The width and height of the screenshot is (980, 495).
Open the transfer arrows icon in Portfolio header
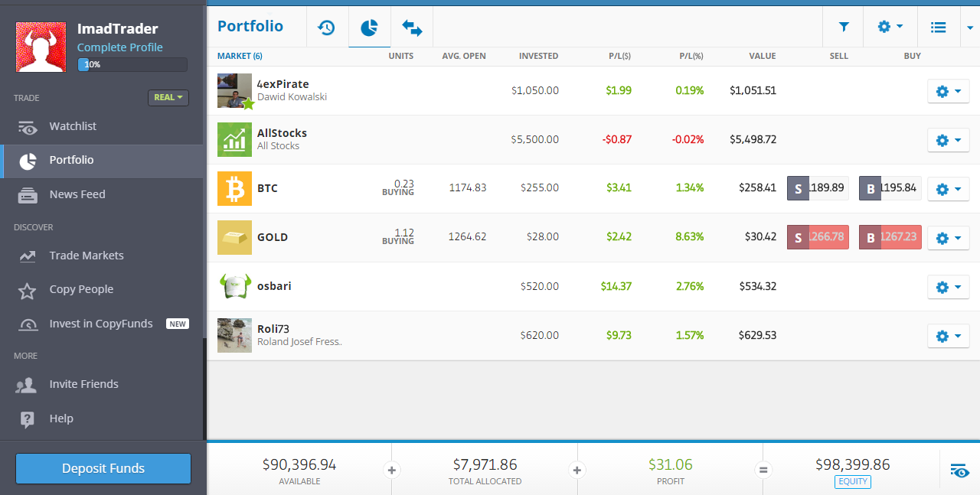click(x=412, y=28)
